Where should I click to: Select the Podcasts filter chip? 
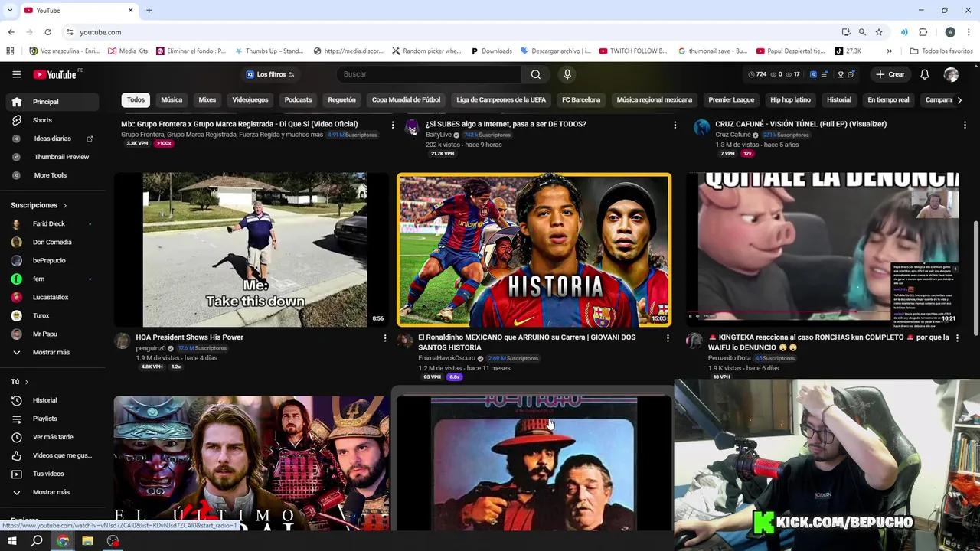coord(298,99)
